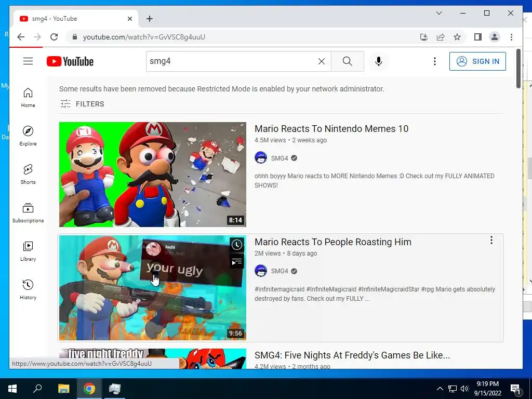Open the YouTube hamburger guide menu
532x399 pixels.
28,61
